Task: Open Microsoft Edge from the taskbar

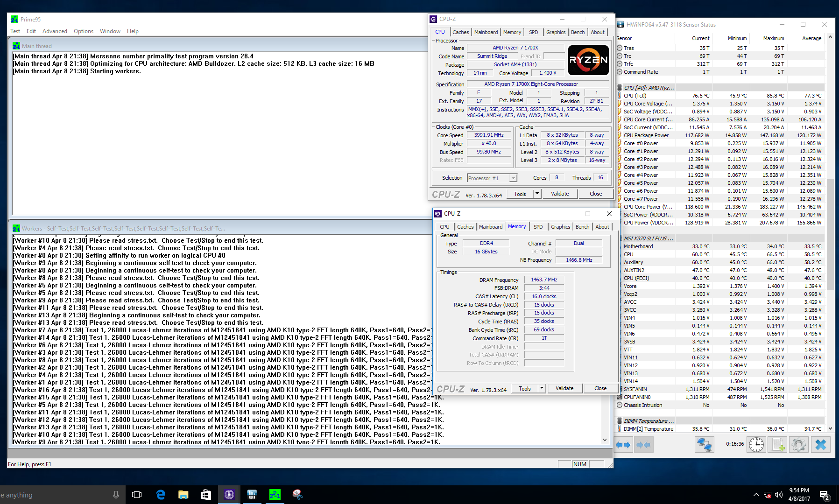Action: (161, 495)
